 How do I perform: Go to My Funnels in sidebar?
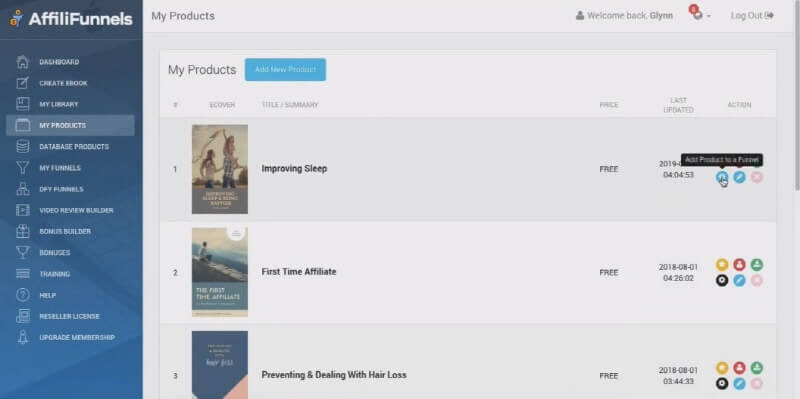pos(60,168)
